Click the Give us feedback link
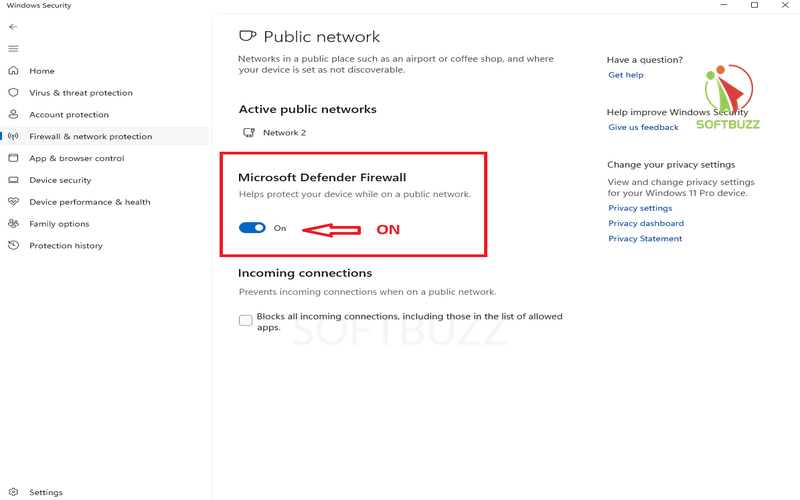 tap(643, 127)
